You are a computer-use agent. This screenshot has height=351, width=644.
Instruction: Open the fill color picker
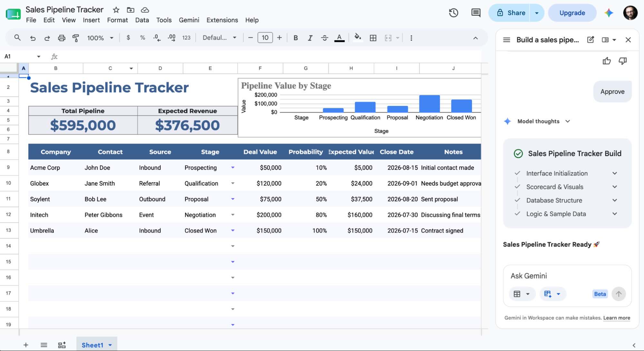click(358, 38)
